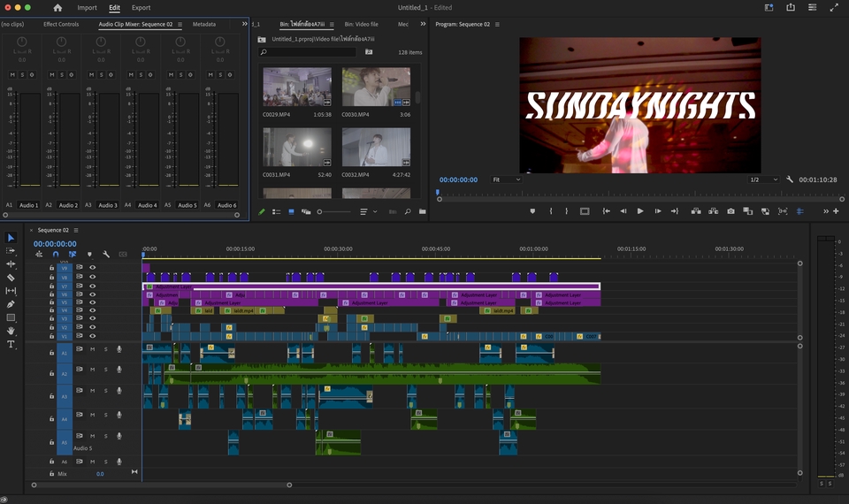849x504 pixels.
Task: Open Program monitor wrench settings
Action: click(790, 179)
